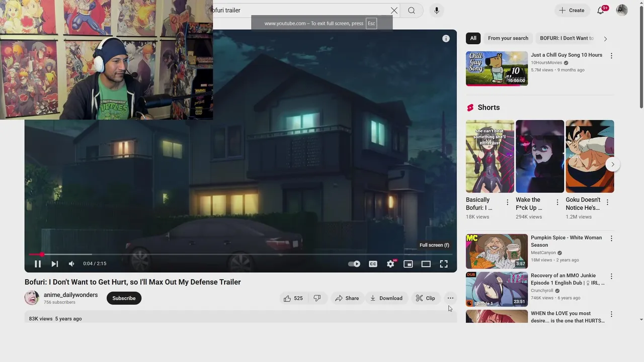Toggle the autoplay switch
This screenshot has width=644, height=362.
[354, 264]
